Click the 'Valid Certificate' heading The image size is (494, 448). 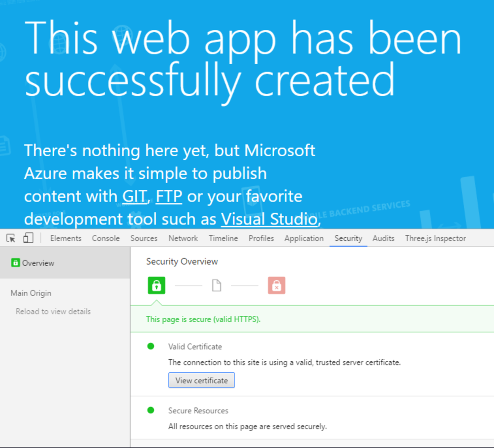195,346
